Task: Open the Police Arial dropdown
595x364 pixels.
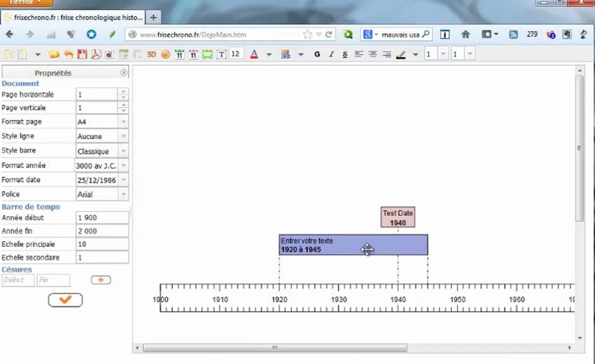Action: tap(123, 194)
